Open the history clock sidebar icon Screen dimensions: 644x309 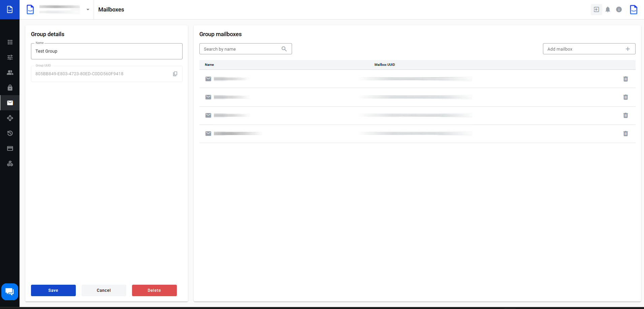click(10, 133)
